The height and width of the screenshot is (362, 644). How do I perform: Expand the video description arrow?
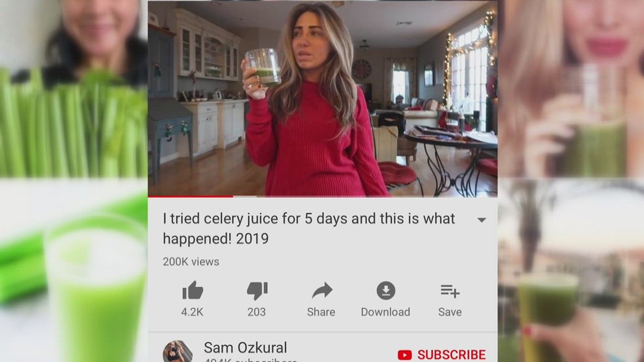pos(482,220)
